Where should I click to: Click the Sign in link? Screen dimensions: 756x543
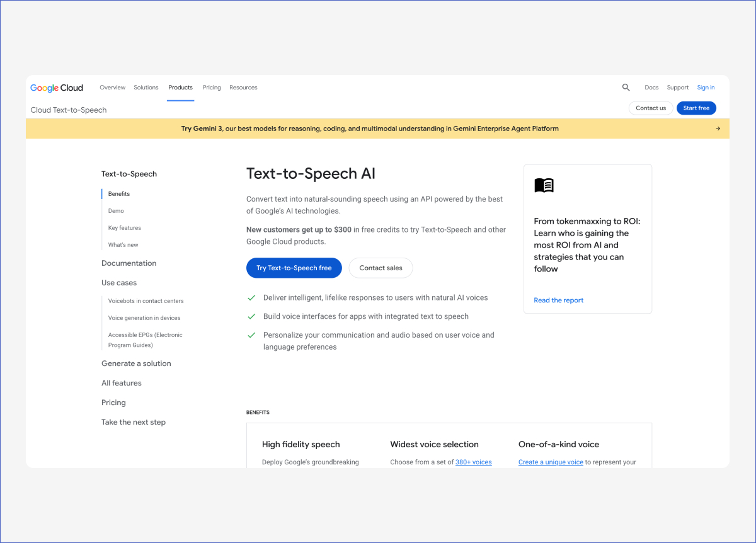click(x=706, y=88)
